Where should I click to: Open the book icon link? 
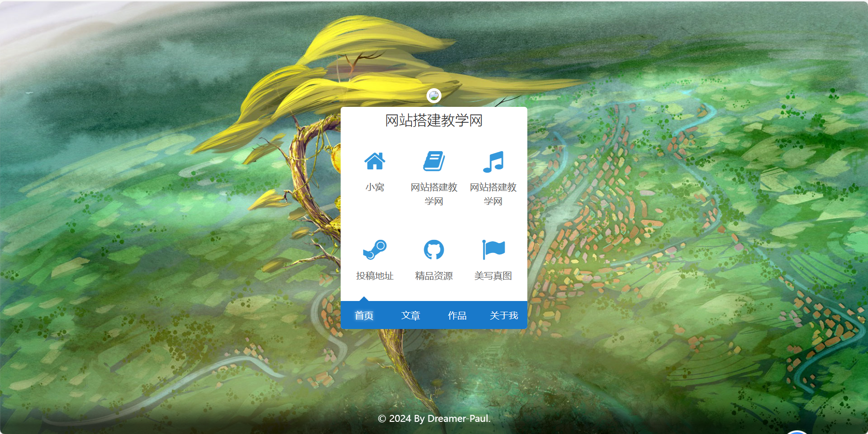[434, 161]
